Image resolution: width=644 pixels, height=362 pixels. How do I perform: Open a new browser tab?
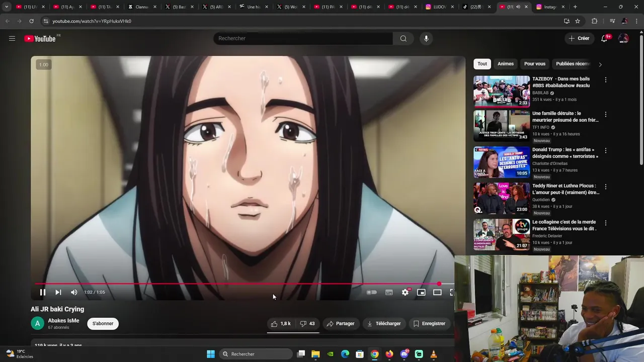pyautogui.click(x=575, y=7)
